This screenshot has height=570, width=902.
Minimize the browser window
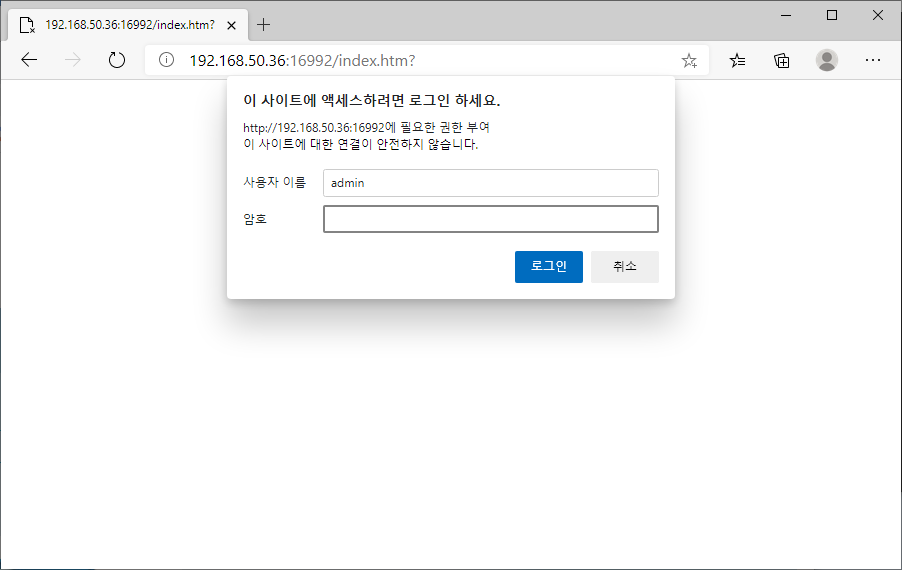[x=786, y=16]
